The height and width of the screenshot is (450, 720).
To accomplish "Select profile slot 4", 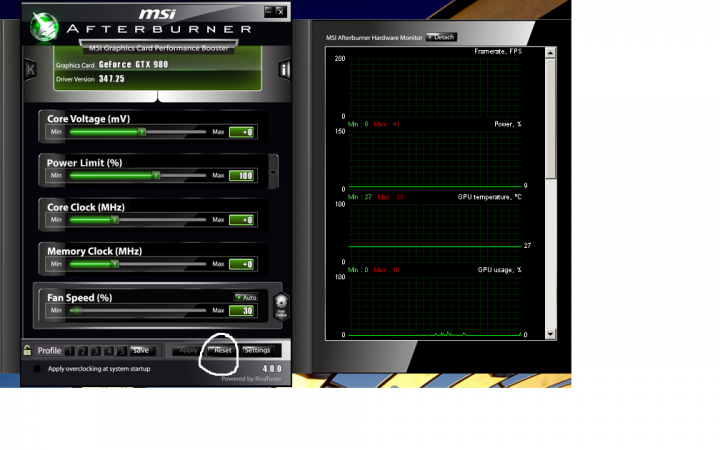I will pyautogui.click(x=109, y=351).
